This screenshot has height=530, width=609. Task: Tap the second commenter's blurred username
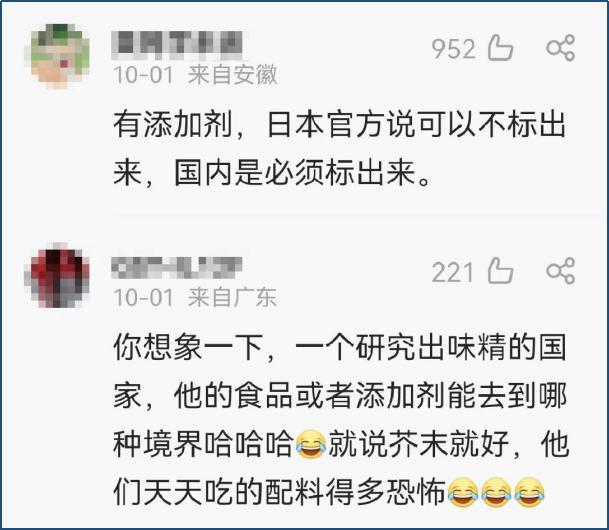coord(177,267)
